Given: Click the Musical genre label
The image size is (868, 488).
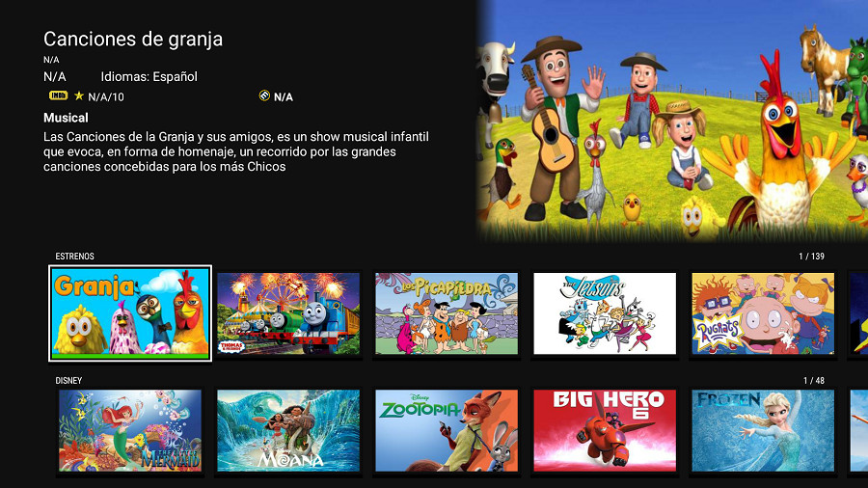Looking at the screenshot, I should click(x=66, y=118).
